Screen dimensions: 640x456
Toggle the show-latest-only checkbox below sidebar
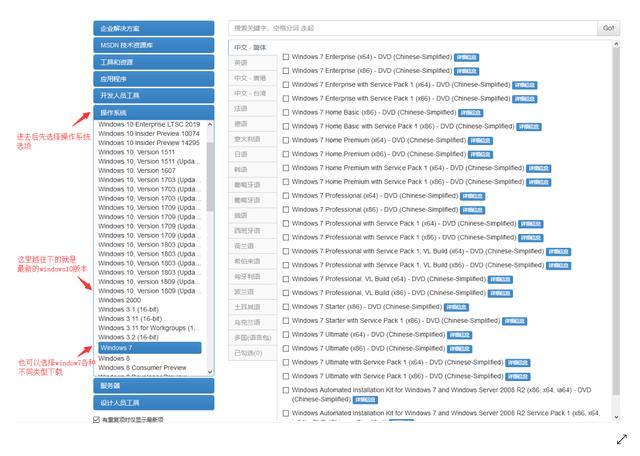97,419
